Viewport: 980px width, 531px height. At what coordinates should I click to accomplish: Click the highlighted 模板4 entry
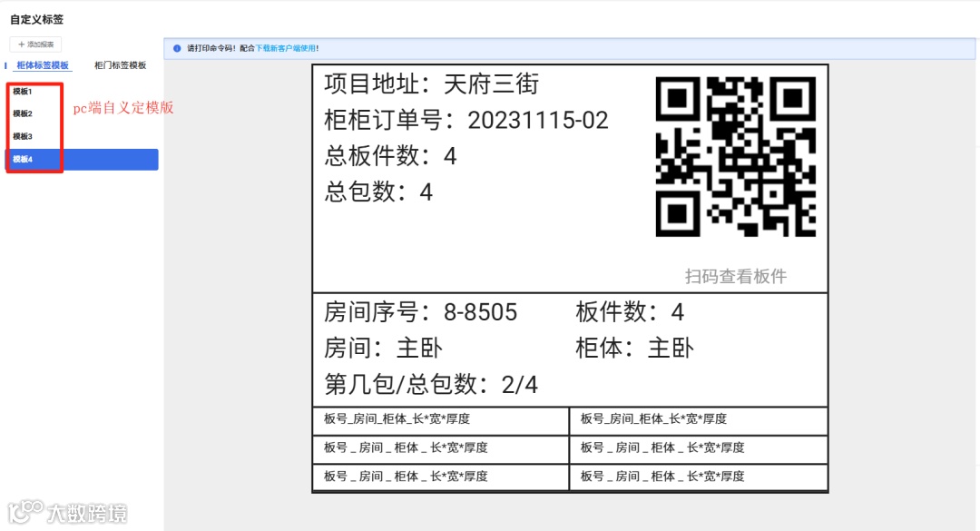coord(82,160)
